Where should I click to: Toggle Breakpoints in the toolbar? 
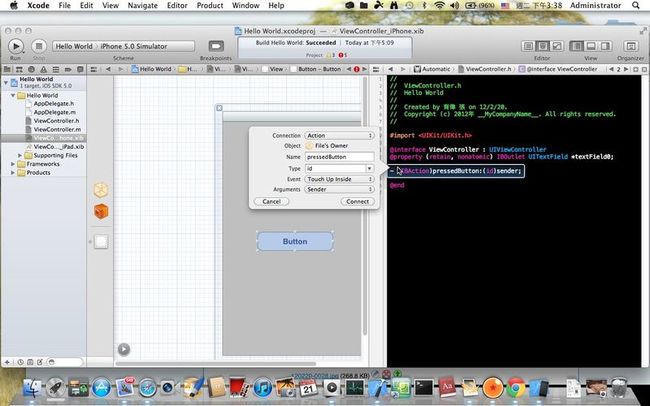(x=216, y=46)
